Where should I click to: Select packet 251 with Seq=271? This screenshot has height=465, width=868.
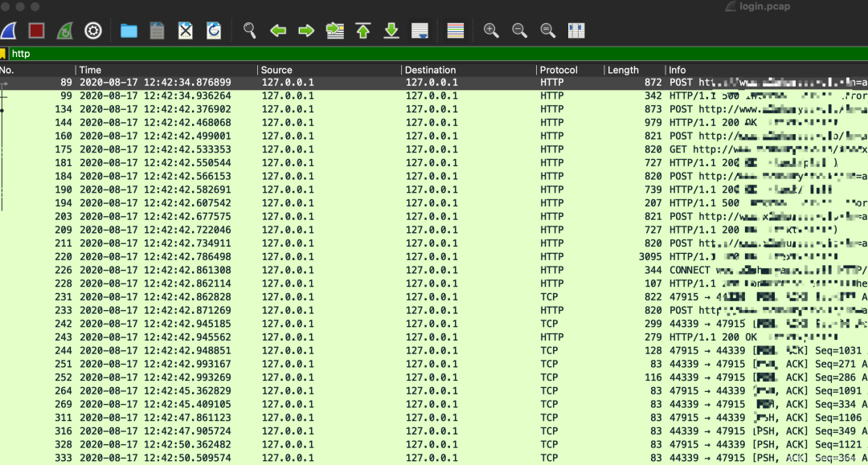coord(434,364)
